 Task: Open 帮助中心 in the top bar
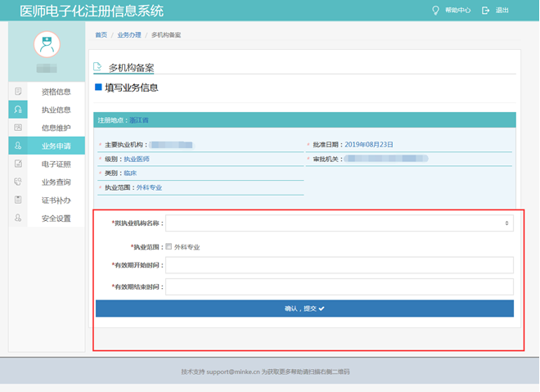coord(452,11)
